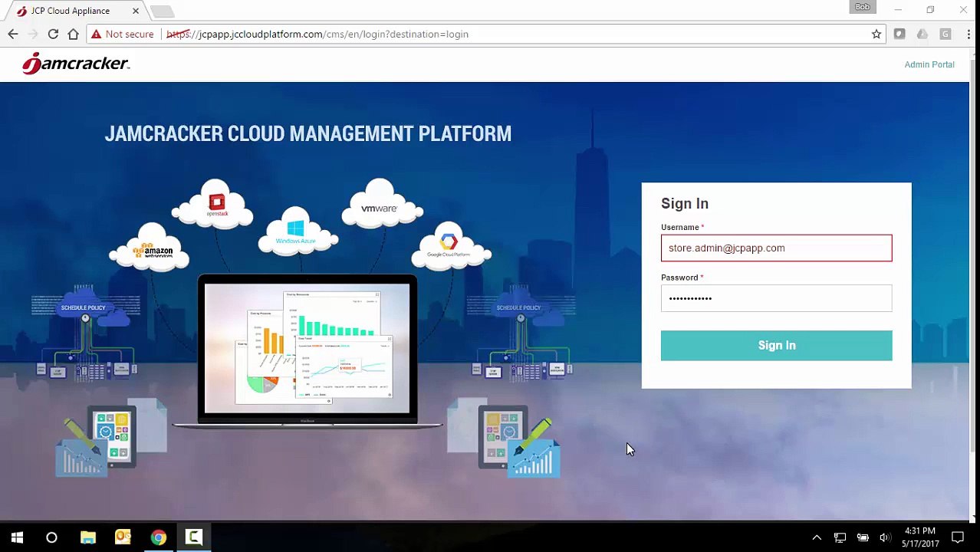Click the OpenStack cloud icon
980x552 pixels.
tap(214, 204)
